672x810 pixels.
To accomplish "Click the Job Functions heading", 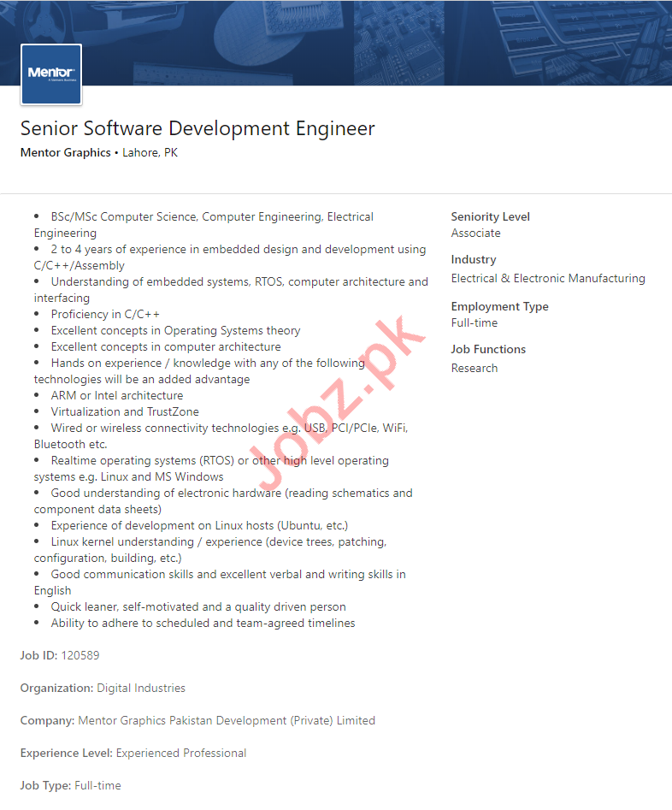I will (488, 350).
